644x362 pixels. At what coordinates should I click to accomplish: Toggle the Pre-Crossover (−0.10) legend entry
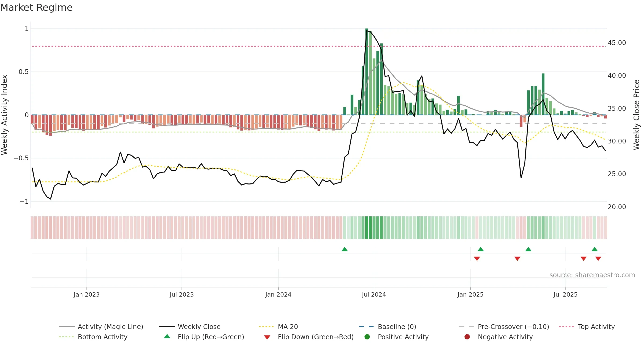click(x=504, y=327)
